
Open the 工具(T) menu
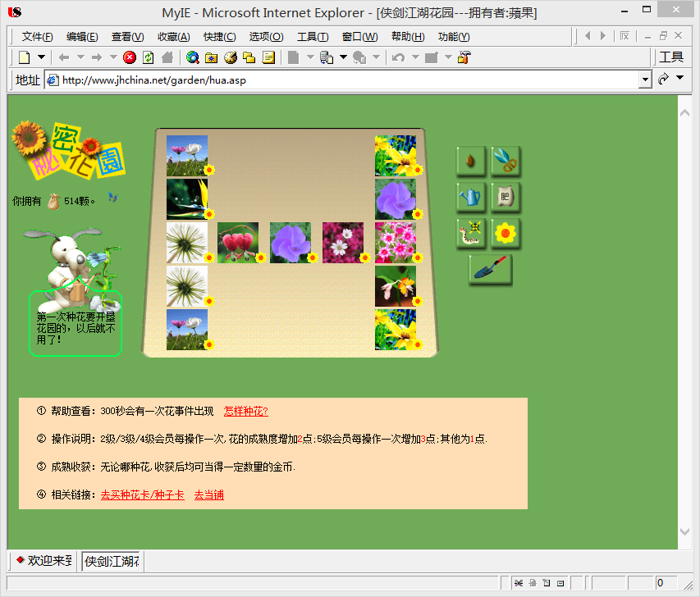click(x=313, y=37)
